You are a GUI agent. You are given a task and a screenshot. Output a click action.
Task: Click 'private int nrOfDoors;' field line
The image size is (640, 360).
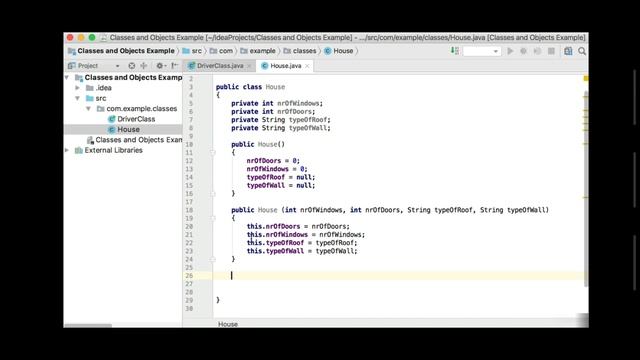(x=273, y=111)
